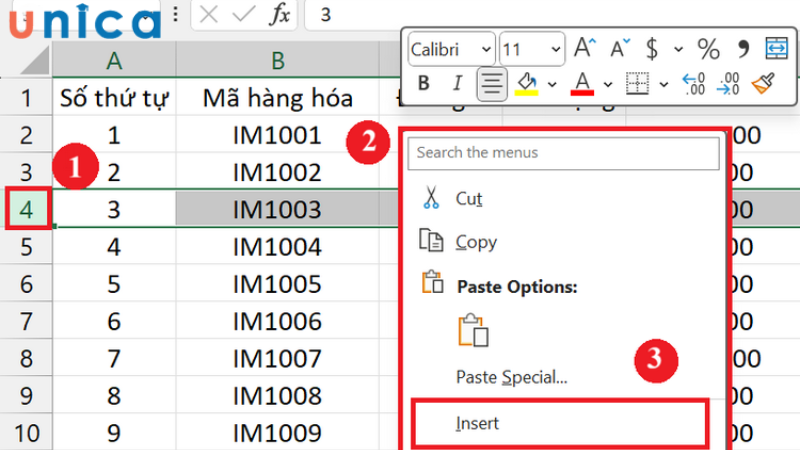Viewport: 800px width, 450px height.
Task: Select row 10 header
Action: click(27, 433)
